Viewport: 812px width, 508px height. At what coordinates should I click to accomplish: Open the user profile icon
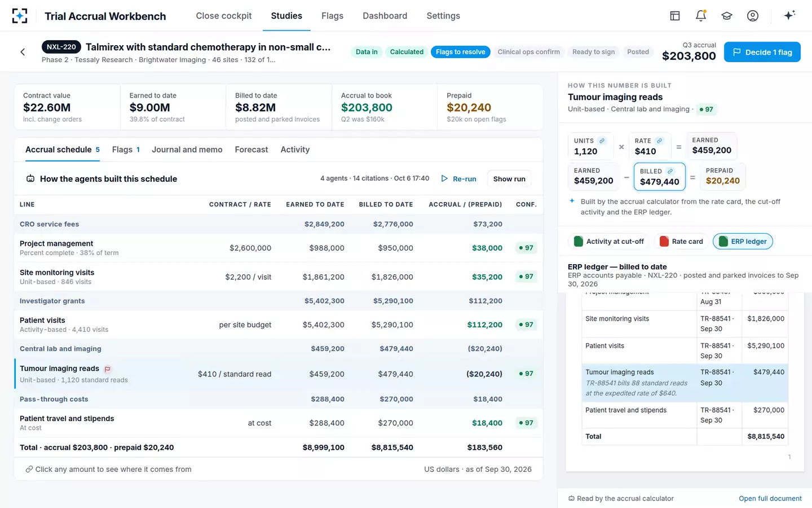752,16
